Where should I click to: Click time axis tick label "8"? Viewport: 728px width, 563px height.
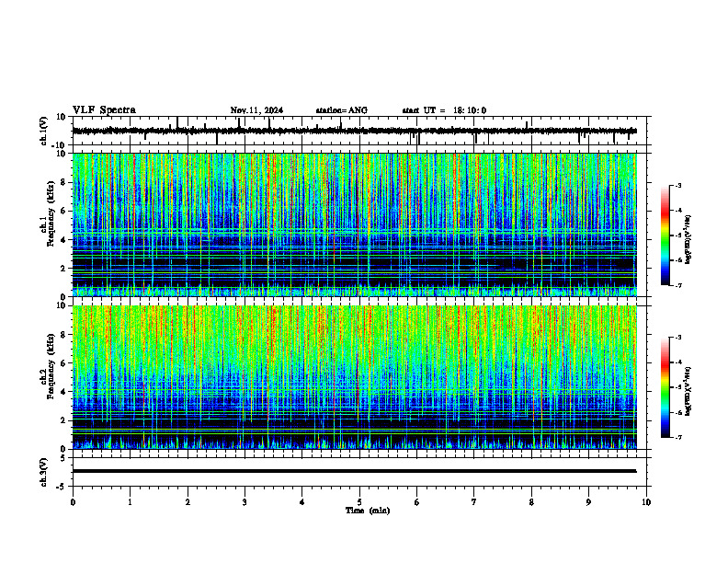click(531, 502)
